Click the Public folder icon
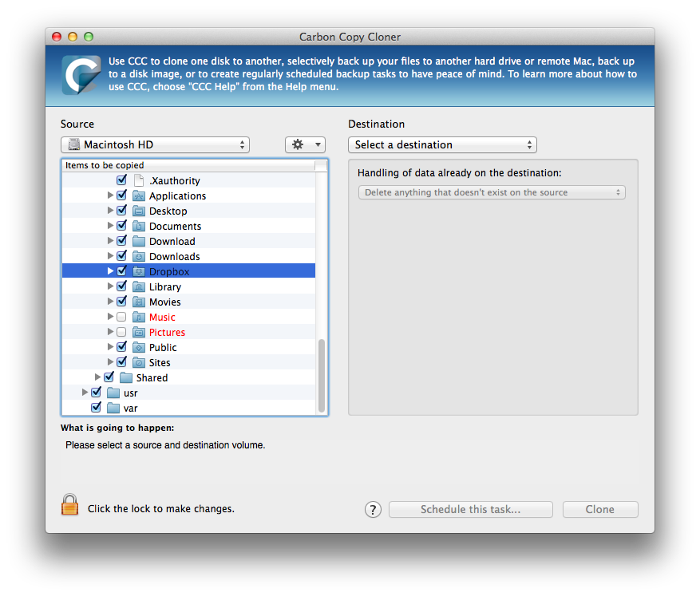This screenshot has height=596, width=700. [x=139, y=347]
